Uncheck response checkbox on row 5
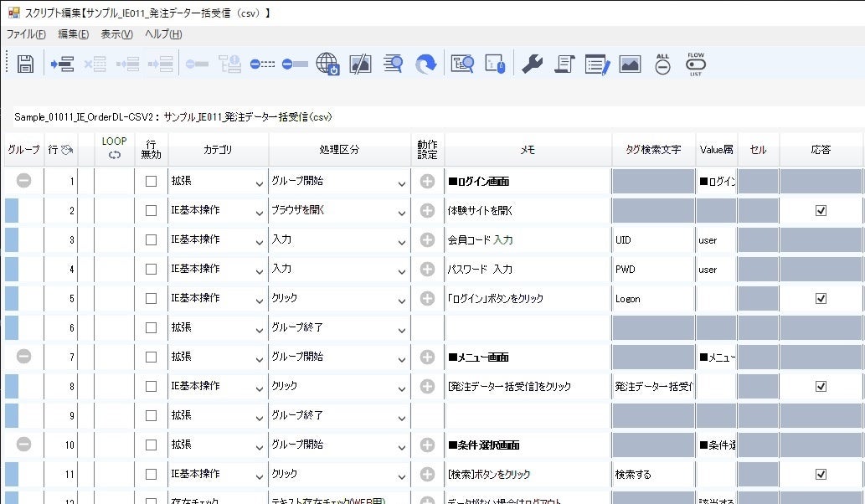865x504 pixels. click(x=821, y=298)
